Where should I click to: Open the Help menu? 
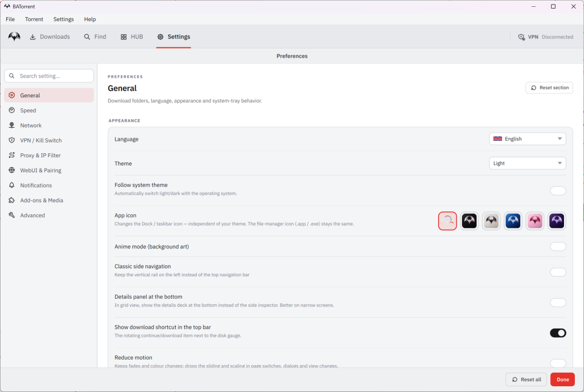click(90, 19)
